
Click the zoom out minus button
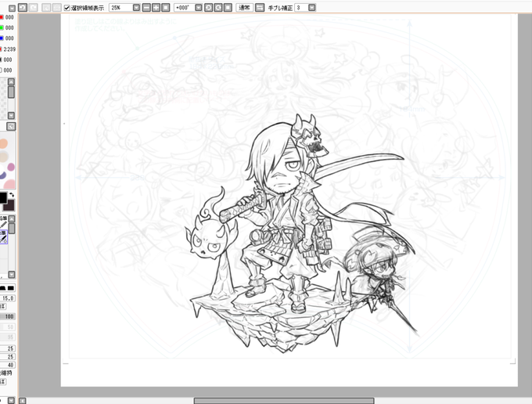tap(146, 8)
